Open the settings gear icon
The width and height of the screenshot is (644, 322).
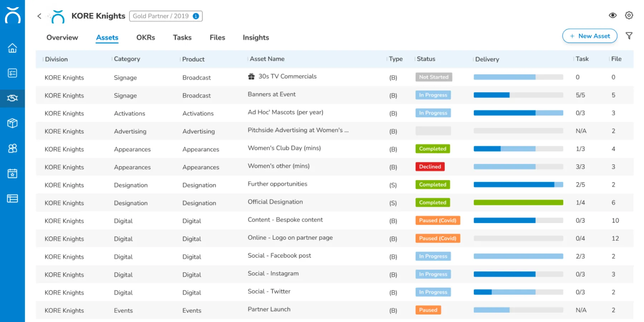pyautogui.click(x=629, y=15)
